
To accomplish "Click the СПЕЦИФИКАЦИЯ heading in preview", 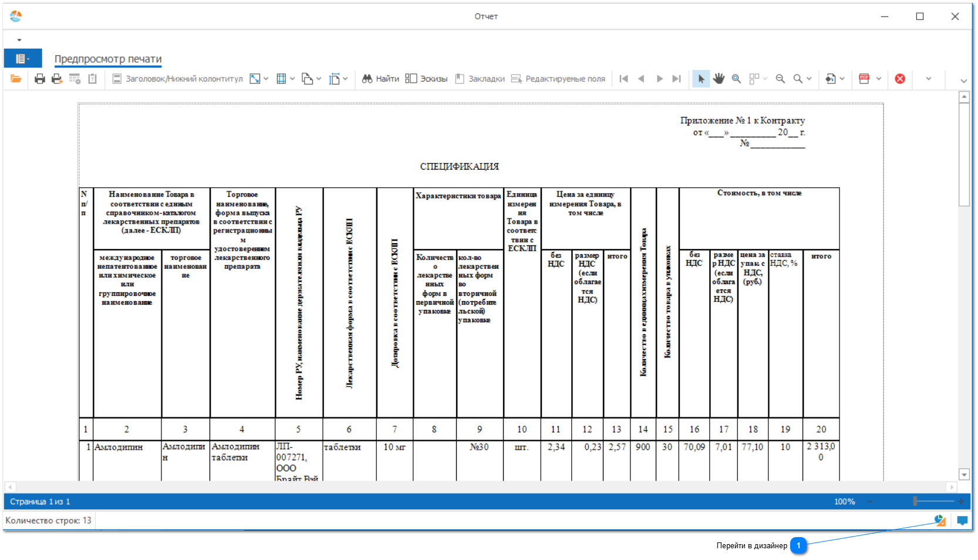I will (460, 167).
